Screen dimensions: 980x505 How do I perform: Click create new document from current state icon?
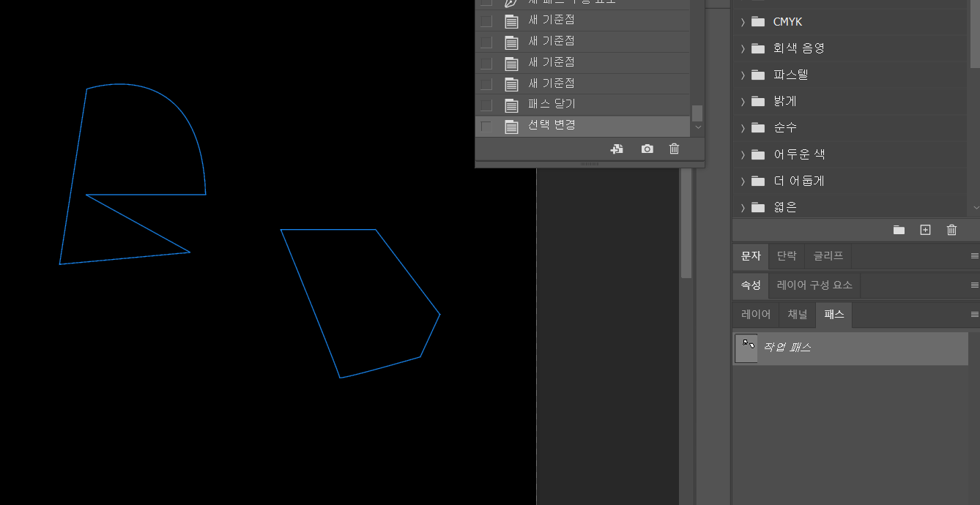point(617,149)
